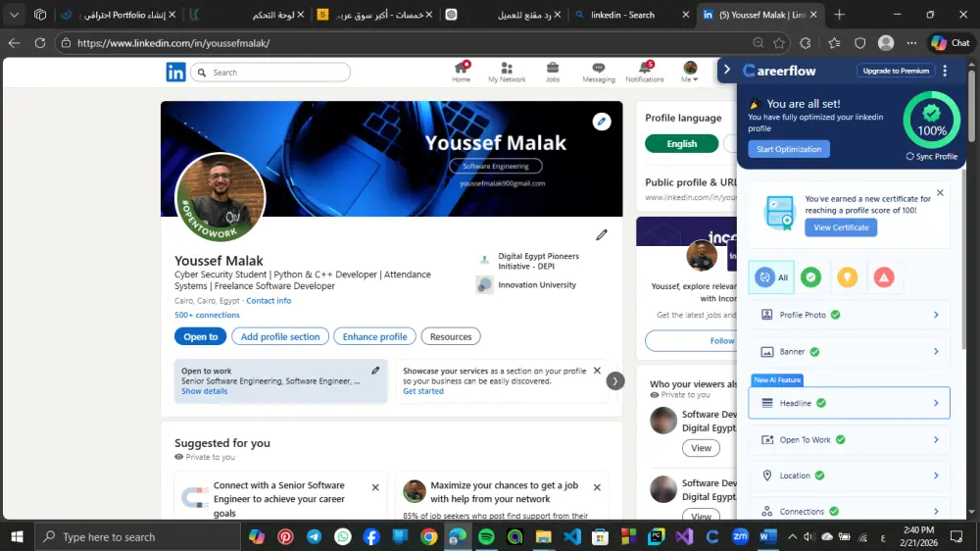This screenshot has width=980, height=551.
Task: Switch to خمسات browser tab
Action: click(x=375, y=15)
